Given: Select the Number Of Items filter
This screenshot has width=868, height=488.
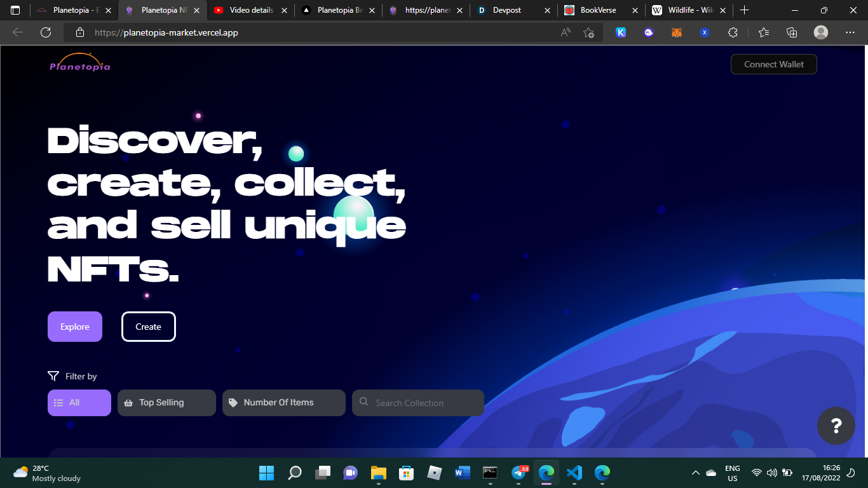Looking at the screenshot, I should click(284, 403).
